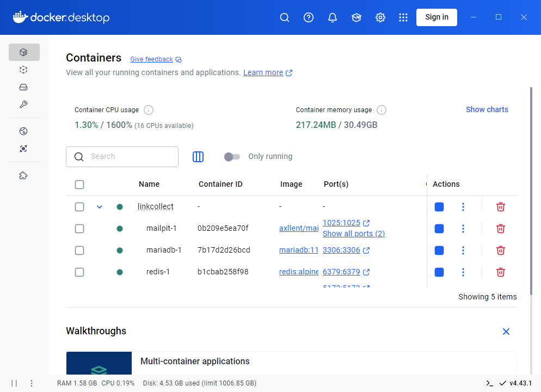This screenshot has width=541, height=392.
Task: Stop the linkcollect stack
Action: [439, 207]
